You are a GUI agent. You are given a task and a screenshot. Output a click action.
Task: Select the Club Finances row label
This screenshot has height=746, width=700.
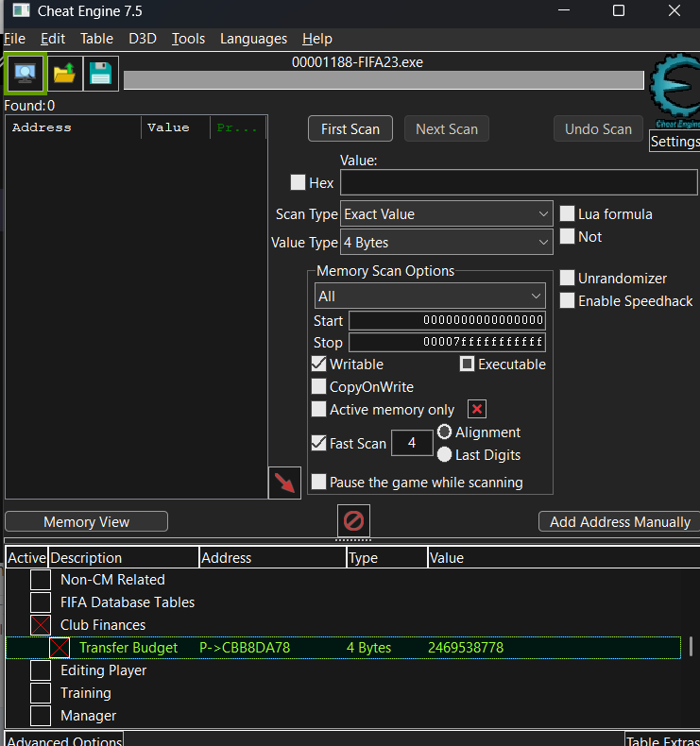103,625
